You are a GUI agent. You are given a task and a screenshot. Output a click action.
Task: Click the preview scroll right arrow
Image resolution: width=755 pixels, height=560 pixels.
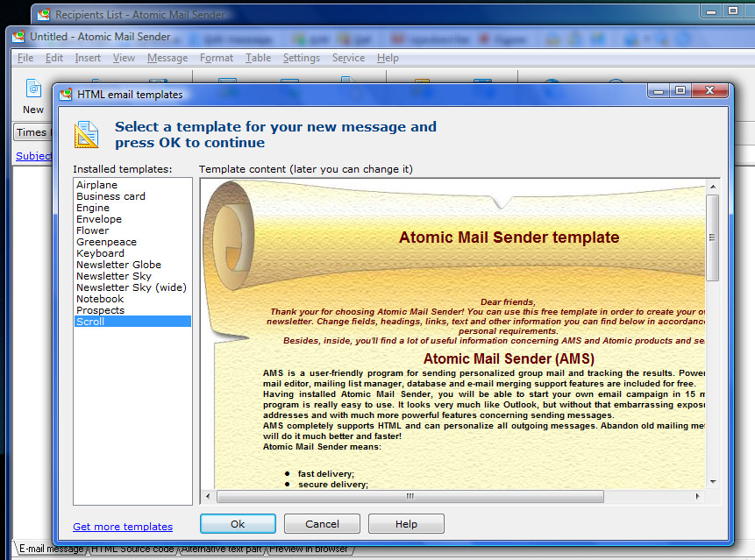[x=698, y=496]
